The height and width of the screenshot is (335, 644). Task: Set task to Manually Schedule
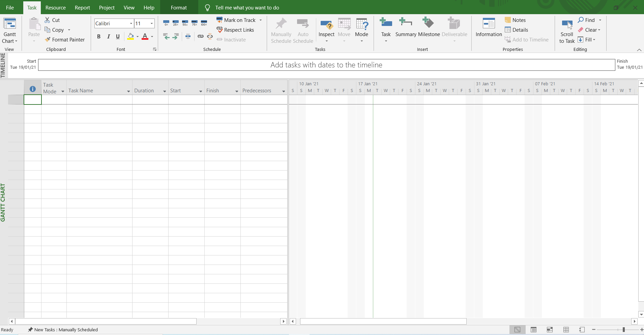pyautogui.click(x=281, y=30)
